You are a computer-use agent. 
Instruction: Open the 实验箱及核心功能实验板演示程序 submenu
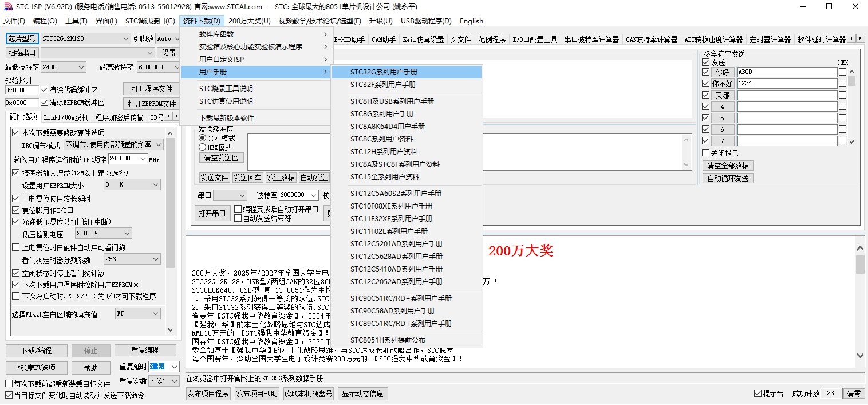[x=255, y=46]
